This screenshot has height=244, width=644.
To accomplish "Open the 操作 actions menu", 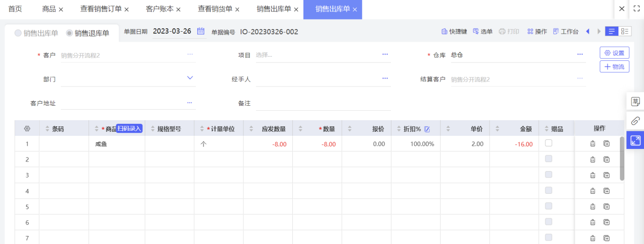I will pos(537,31).
